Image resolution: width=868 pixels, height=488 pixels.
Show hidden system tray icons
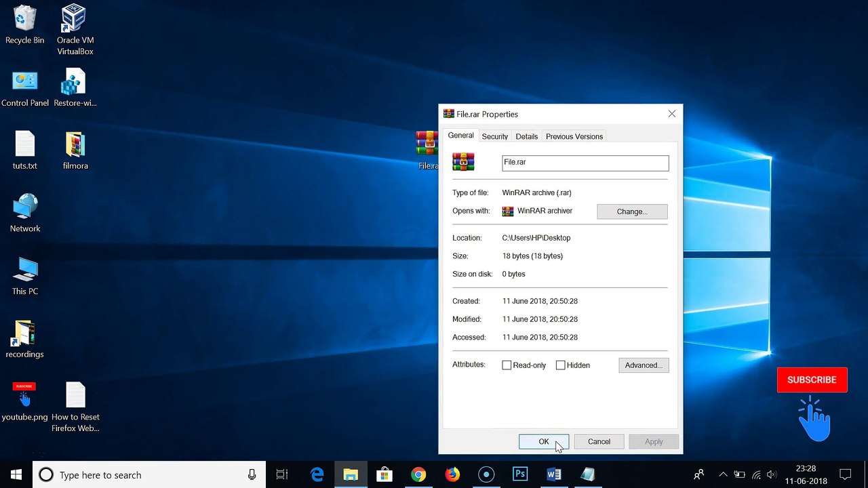(x=723, y=474)
